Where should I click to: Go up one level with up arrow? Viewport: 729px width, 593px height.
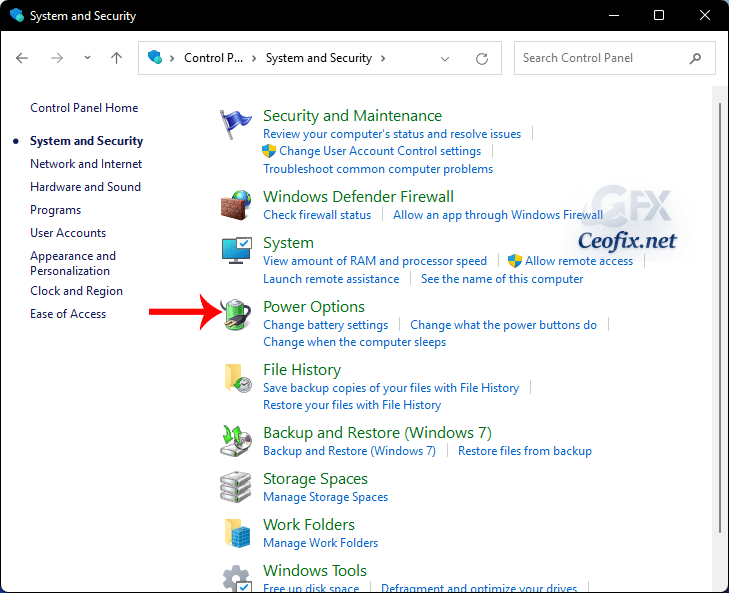[x=116, y=58]
